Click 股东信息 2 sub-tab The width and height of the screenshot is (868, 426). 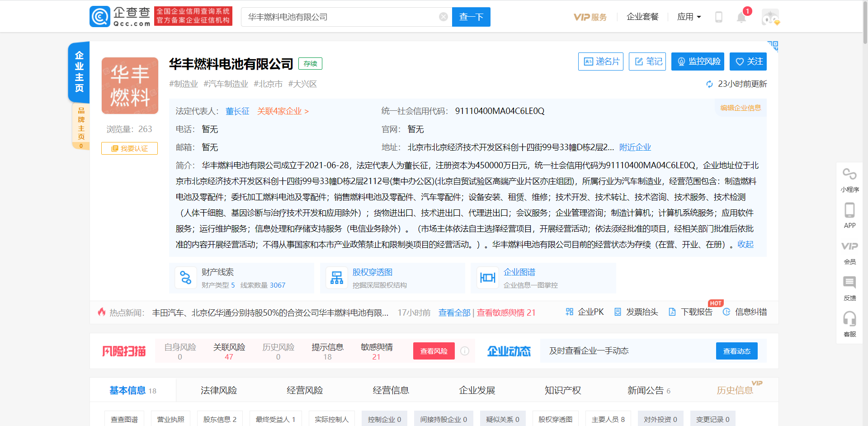220,419
